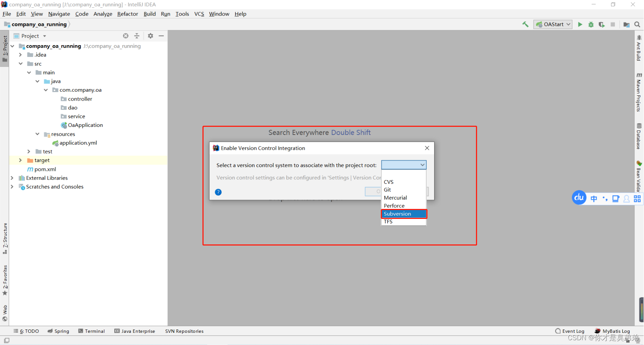
Task: Collapse the src folder
Action: [x=21, y=64]
